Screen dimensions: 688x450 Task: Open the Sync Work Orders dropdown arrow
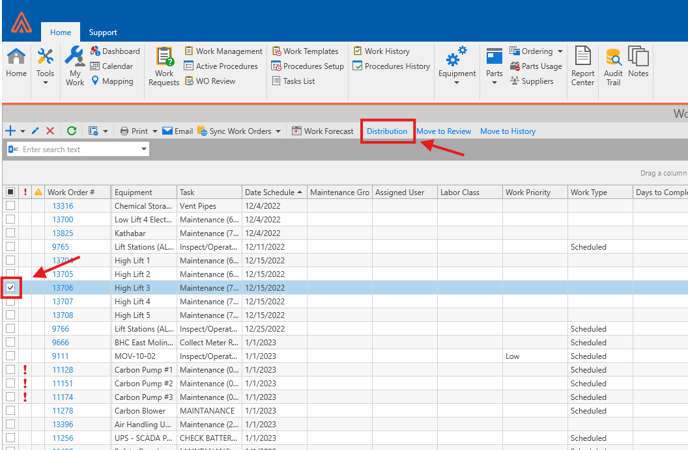click(x=277, y=131)
